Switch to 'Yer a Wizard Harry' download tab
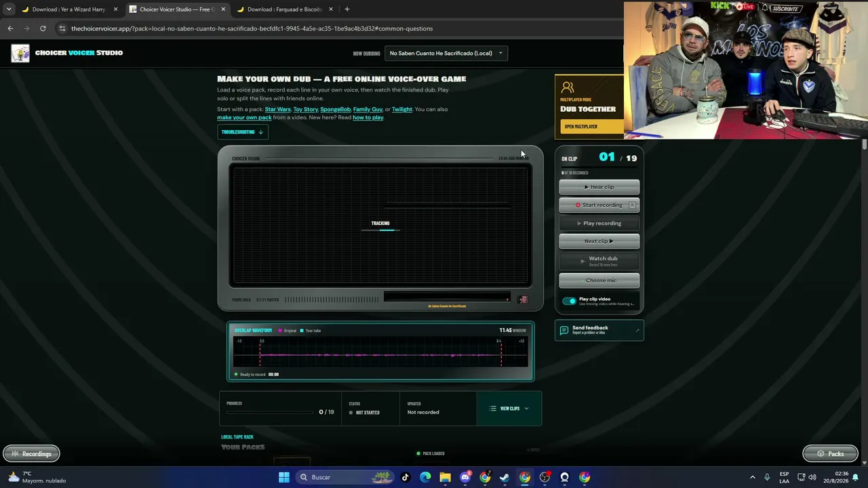The image size is (868, 488). (x=68, y=9)
